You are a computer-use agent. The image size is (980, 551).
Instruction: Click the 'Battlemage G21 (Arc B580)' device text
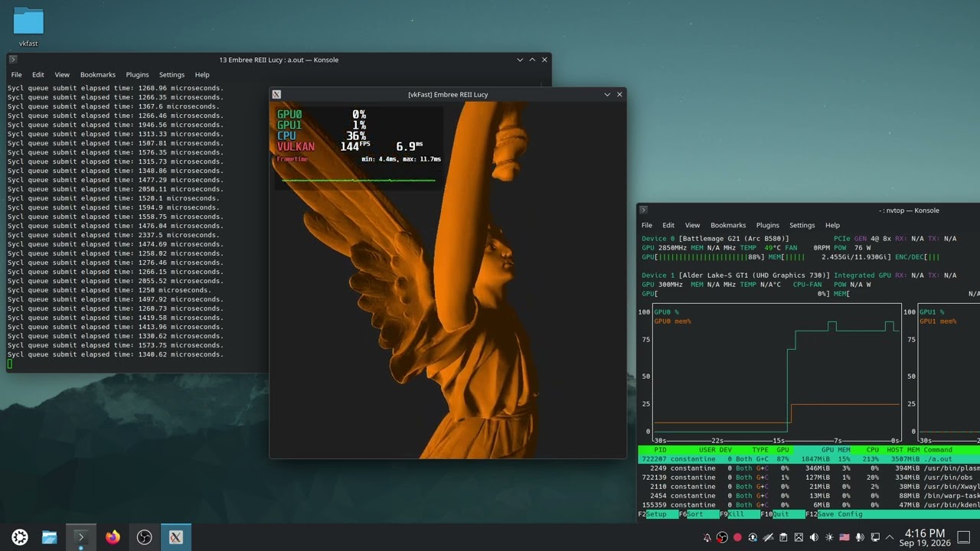[733, 239]
